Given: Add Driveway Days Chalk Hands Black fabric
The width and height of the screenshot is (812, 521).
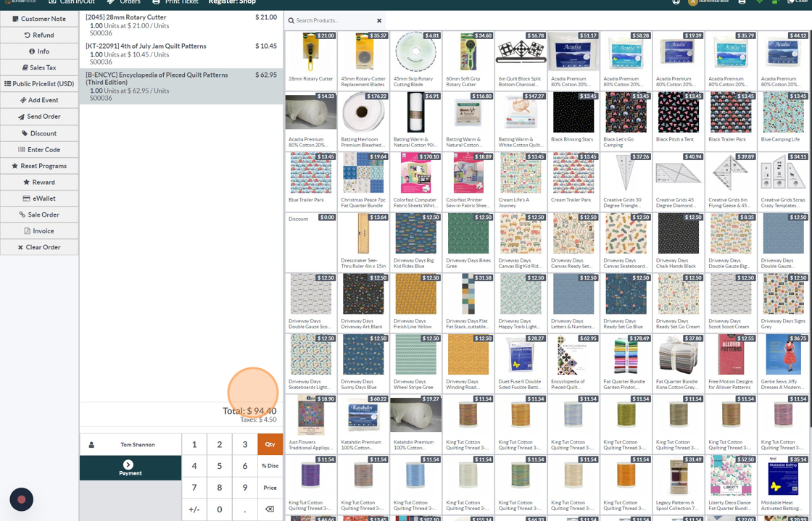Looking at the screenshot, I should (x=678, y=242).
